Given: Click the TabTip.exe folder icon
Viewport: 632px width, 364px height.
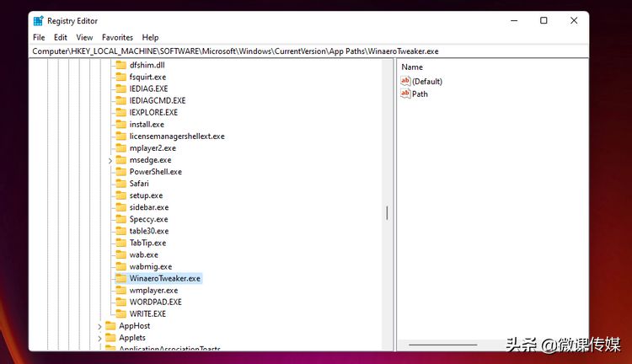Looking at the screenshot, I should point(121,243).
